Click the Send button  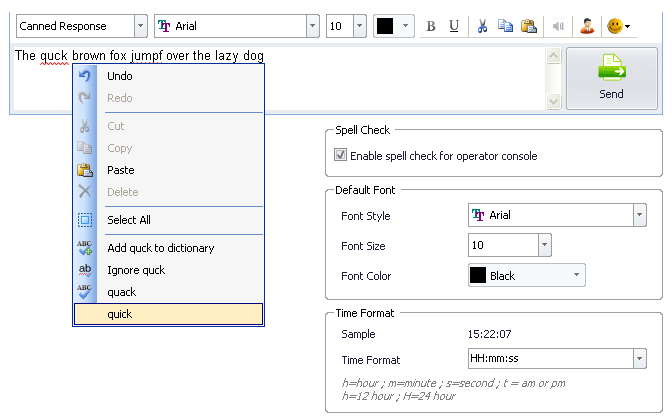point(612,78)
